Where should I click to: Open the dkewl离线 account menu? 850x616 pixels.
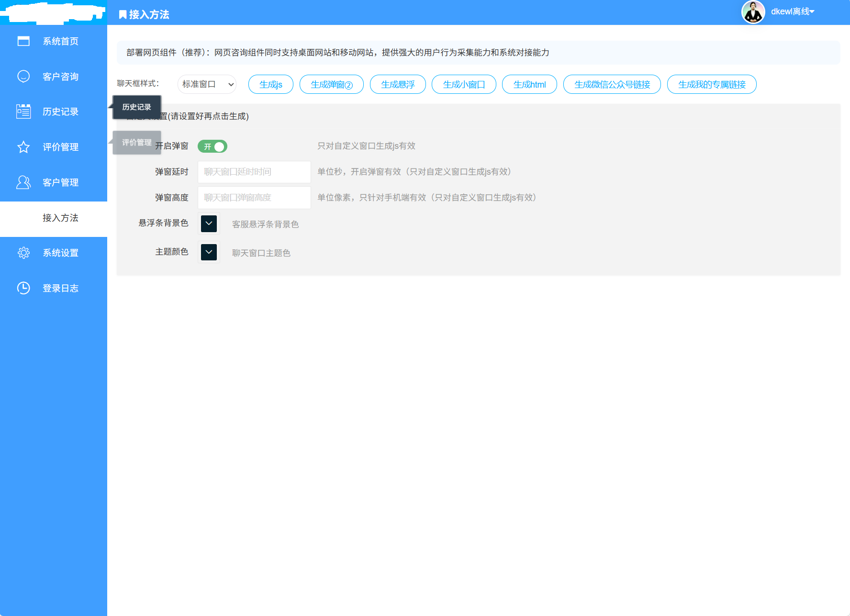tap(792, 11)
